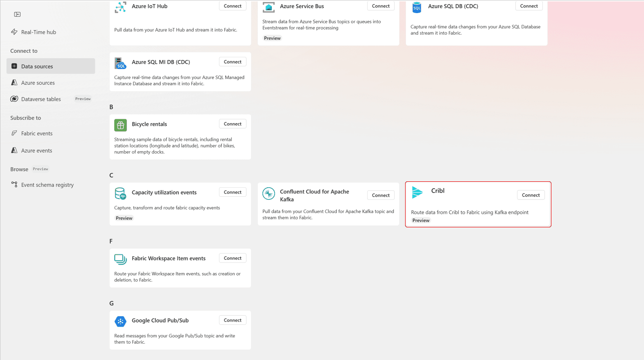Click the Fabric Workspace Item events icon
Viewport: 644px width, 360px height.
click(x=121, y=259)
